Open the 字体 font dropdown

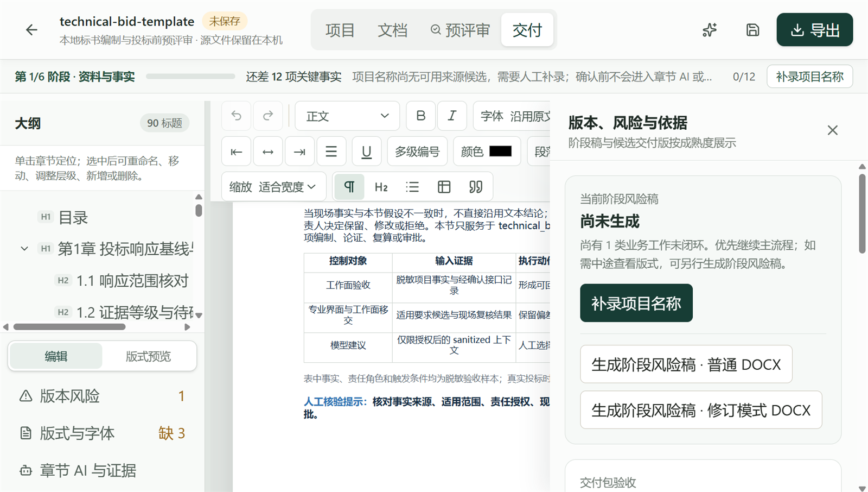click(512, 116)
